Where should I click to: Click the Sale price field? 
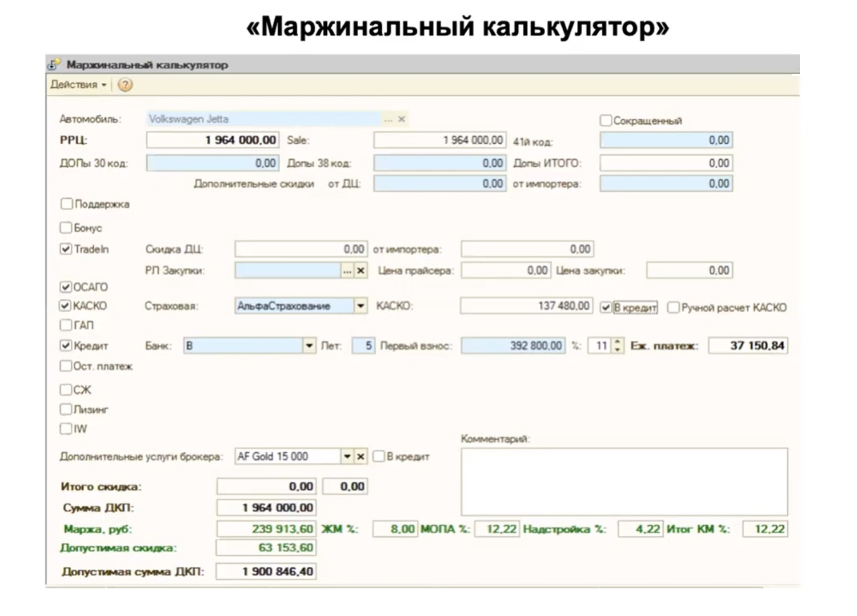(x=440, y=140)
